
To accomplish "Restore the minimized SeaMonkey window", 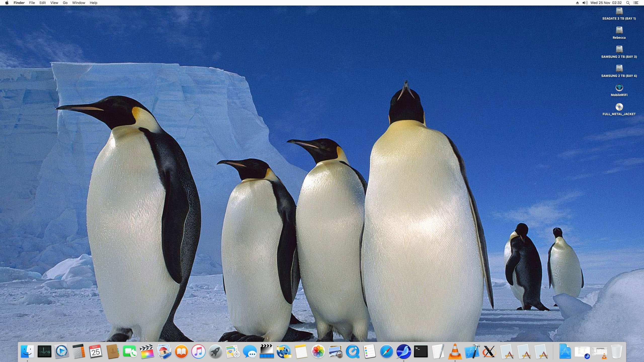I will [582, 352].
